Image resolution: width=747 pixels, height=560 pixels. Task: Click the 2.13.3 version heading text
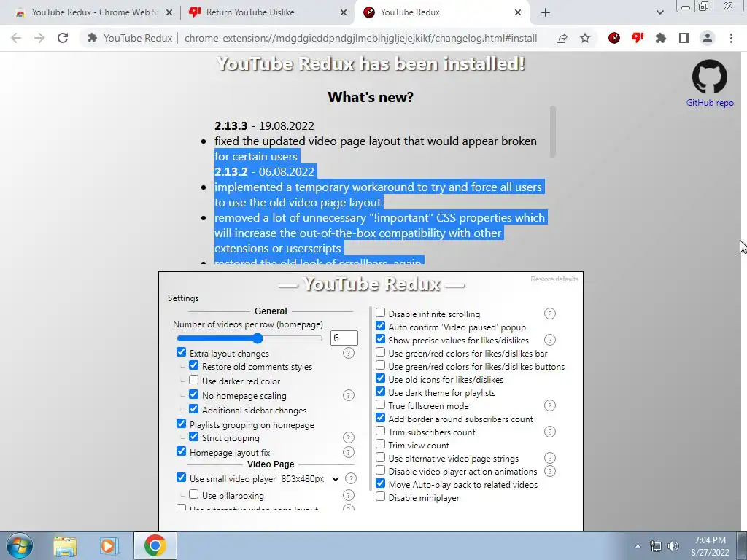pyautogui.click(x=231, y=125)
